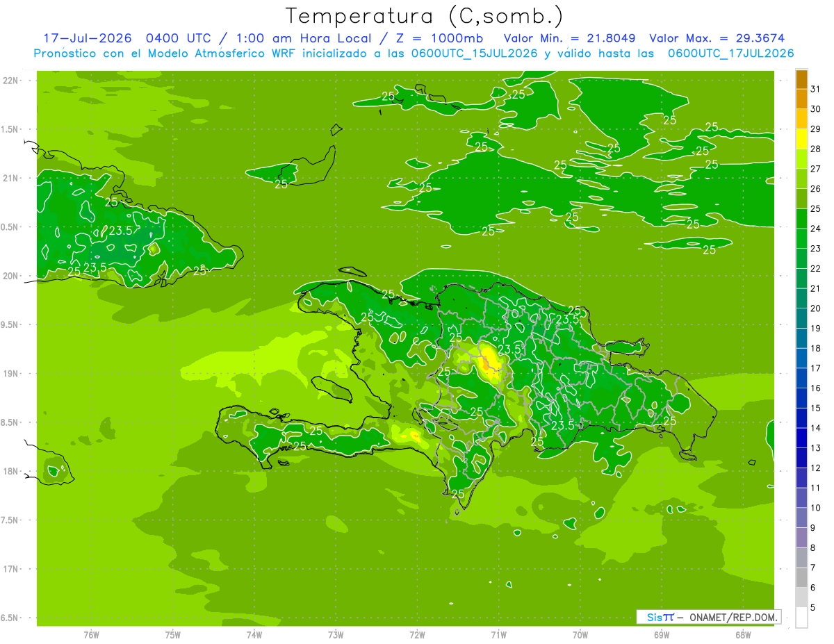
Task: Click the legend color band between 6 and 7
Action: [801, 577]
